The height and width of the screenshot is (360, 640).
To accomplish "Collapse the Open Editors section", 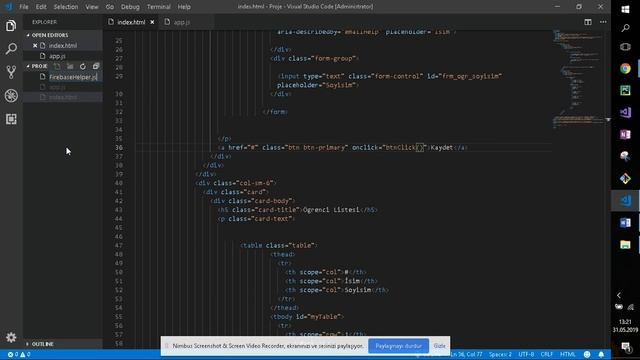I will pos(50,35).
